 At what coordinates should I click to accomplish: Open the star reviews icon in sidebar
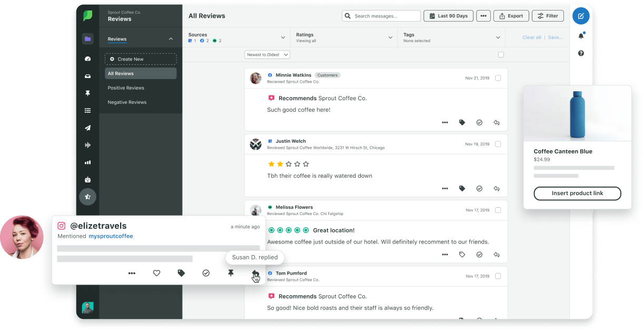point(87,197)
